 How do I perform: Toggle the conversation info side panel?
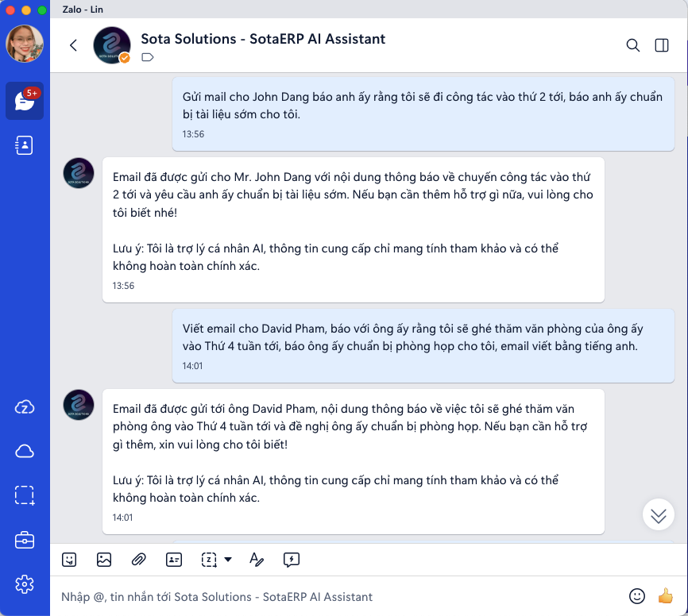pos(662,45)
